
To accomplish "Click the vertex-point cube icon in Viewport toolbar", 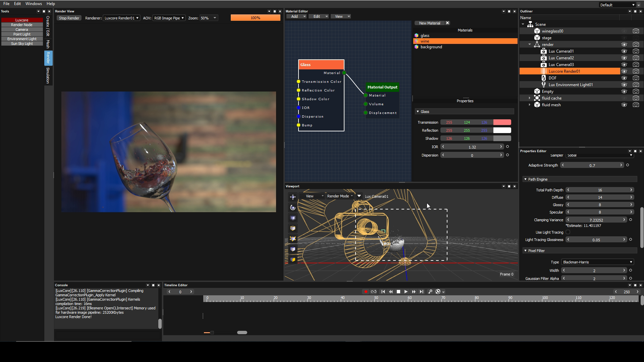I will click(293, 239).
